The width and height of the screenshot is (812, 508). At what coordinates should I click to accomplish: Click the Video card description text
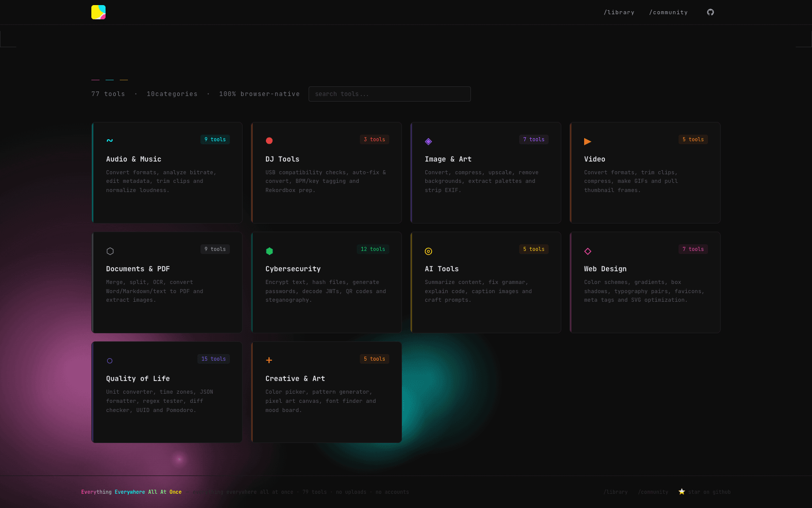tap(631, 181)
